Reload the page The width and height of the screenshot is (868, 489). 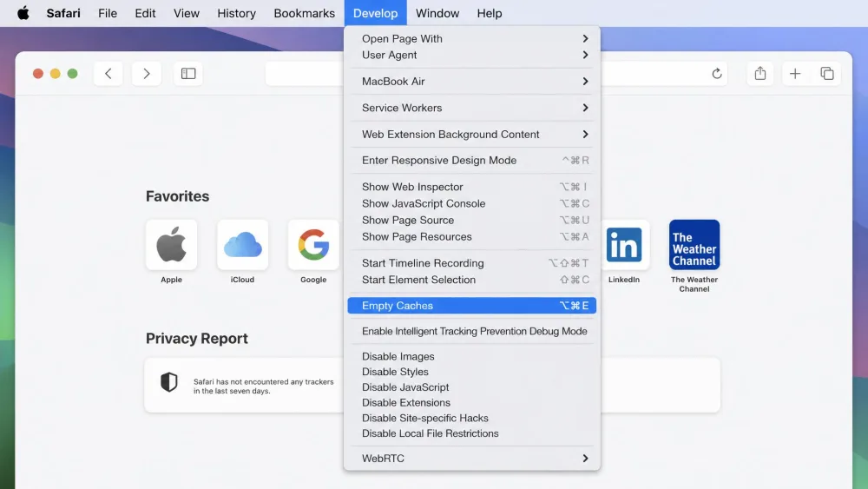[x=716, y=74]
